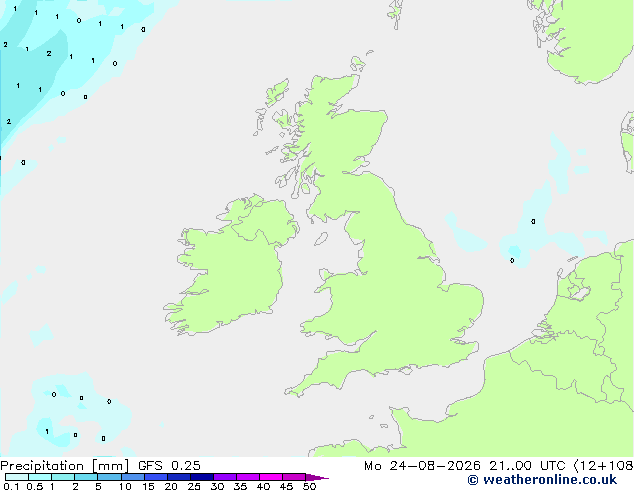Click the 30–35 mm legend swatch
The image size is (634, 490).
pyautogui.click(x=224, y=477)
